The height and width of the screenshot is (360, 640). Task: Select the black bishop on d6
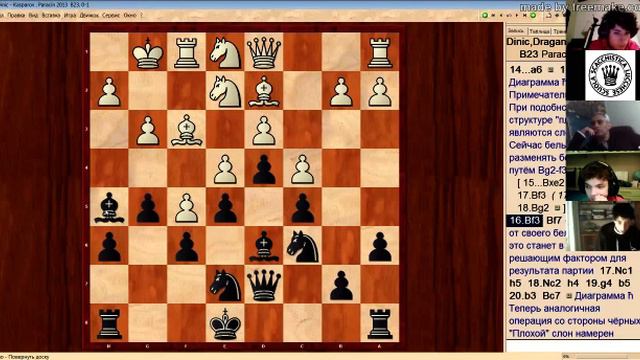(264, 246)
